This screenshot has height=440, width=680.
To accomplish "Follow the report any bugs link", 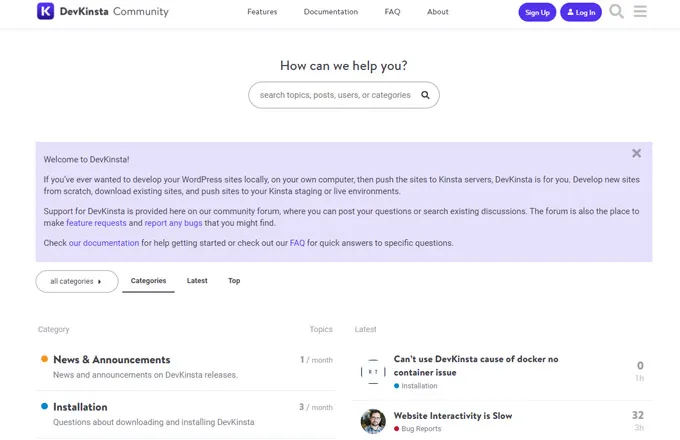I will [x=173, y=223].
